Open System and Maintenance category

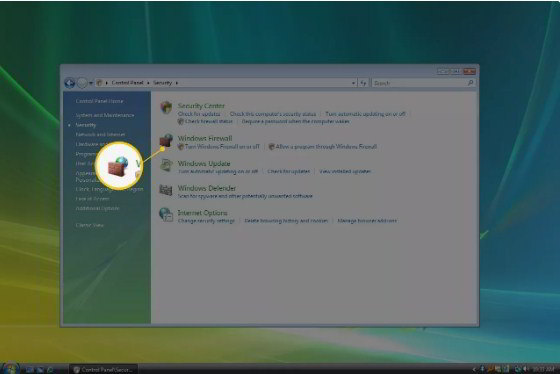(105, 115)
